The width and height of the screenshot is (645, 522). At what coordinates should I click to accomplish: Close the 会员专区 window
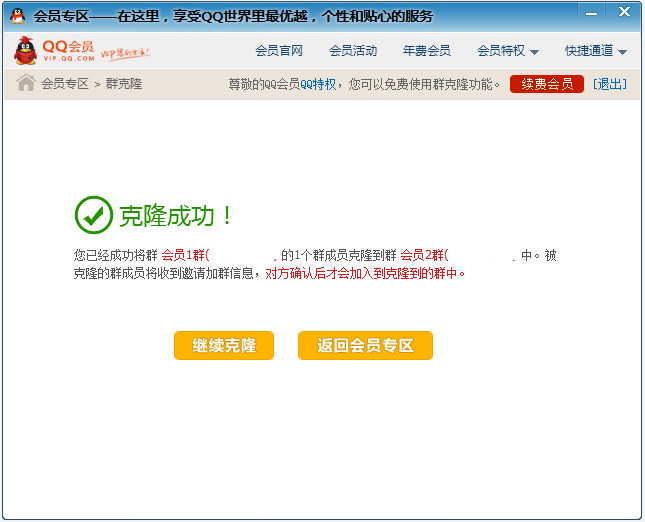pos(624,12)
